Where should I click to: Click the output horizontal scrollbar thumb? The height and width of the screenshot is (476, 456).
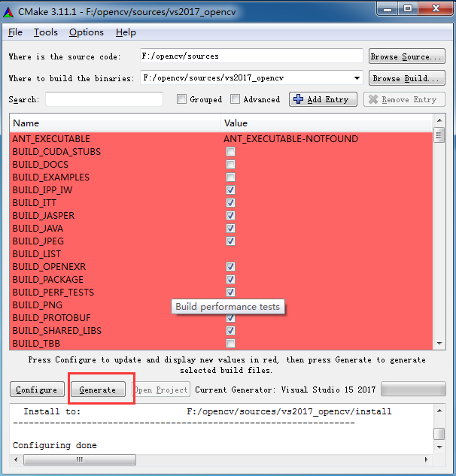(x=80, y=459)
